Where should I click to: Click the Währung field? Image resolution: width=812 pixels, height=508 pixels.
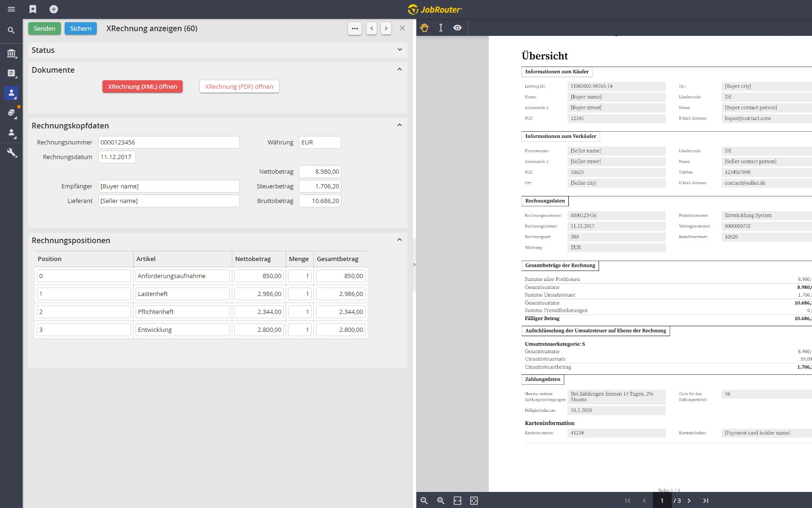[320, 142]
